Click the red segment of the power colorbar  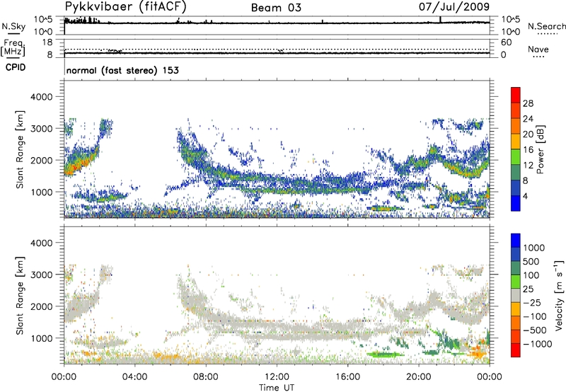(x=516, y=95)
